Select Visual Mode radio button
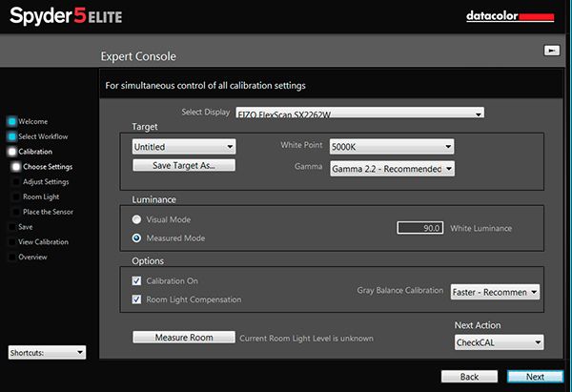Image resolution: width=572 pixels, height=392 pixels. coord(136,219)
